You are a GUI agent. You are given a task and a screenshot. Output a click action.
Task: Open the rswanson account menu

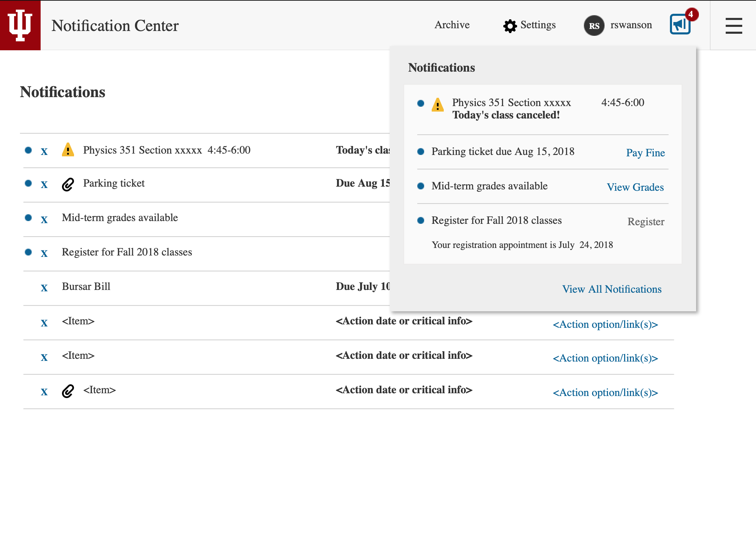click(631, 25)
